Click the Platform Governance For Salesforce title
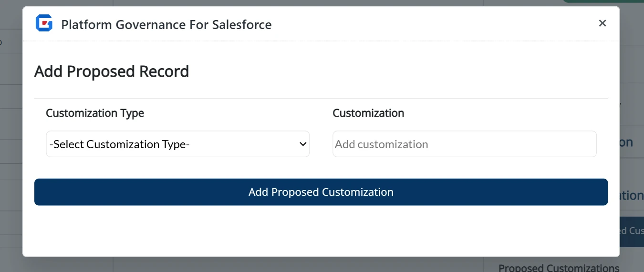The height and width of the screenshot is (272, 644). (166, 25)
